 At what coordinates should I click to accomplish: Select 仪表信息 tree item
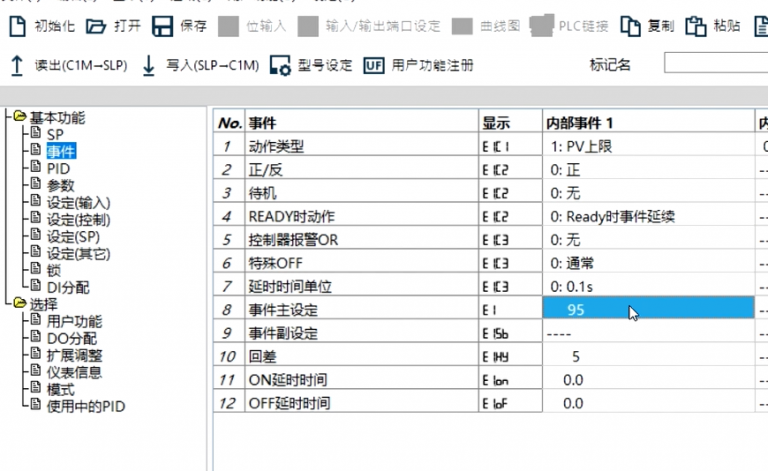point(73,372)
